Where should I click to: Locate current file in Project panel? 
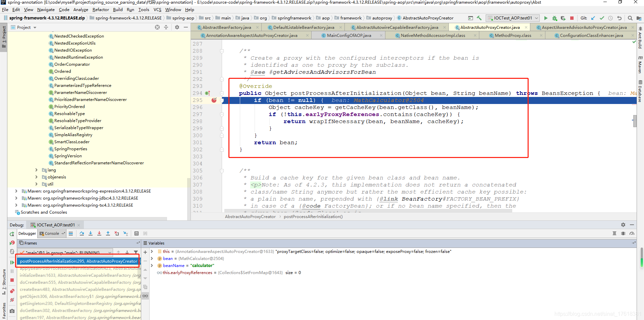pos(157,27)
